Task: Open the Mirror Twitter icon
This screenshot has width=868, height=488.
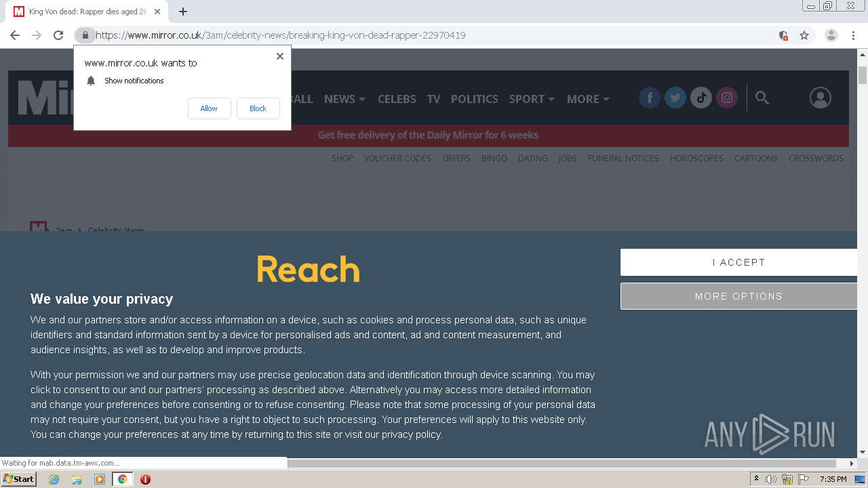Action: tap(675, 98)
